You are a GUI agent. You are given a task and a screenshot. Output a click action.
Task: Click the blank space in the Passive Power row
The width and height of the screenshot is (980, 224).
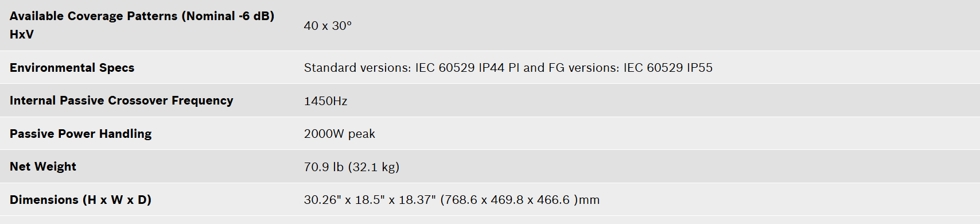point(677,134)
